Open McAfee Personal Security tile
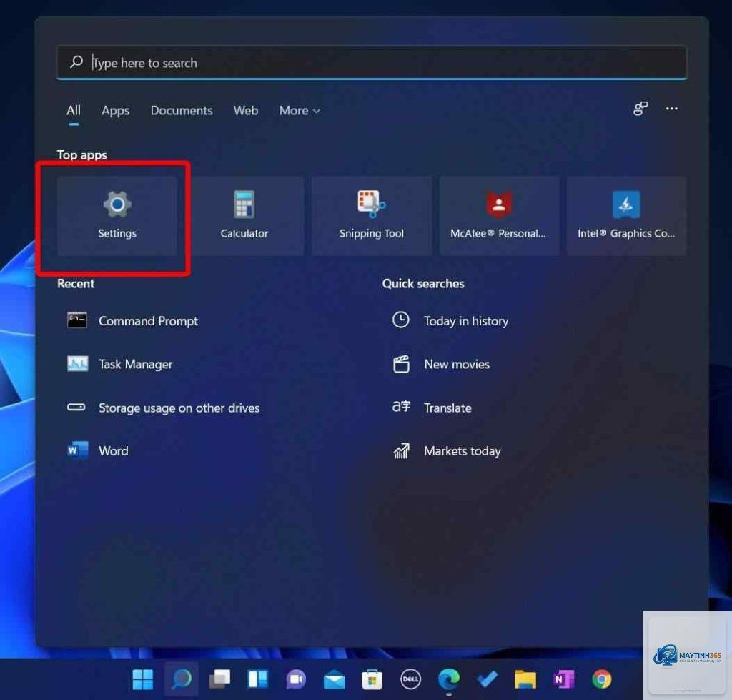This screenshot has height=700, width=732. [498, 216]
